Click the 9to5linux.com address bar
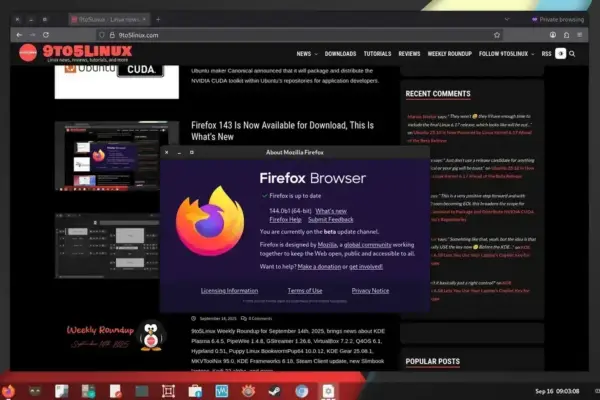 pos(298,35)
